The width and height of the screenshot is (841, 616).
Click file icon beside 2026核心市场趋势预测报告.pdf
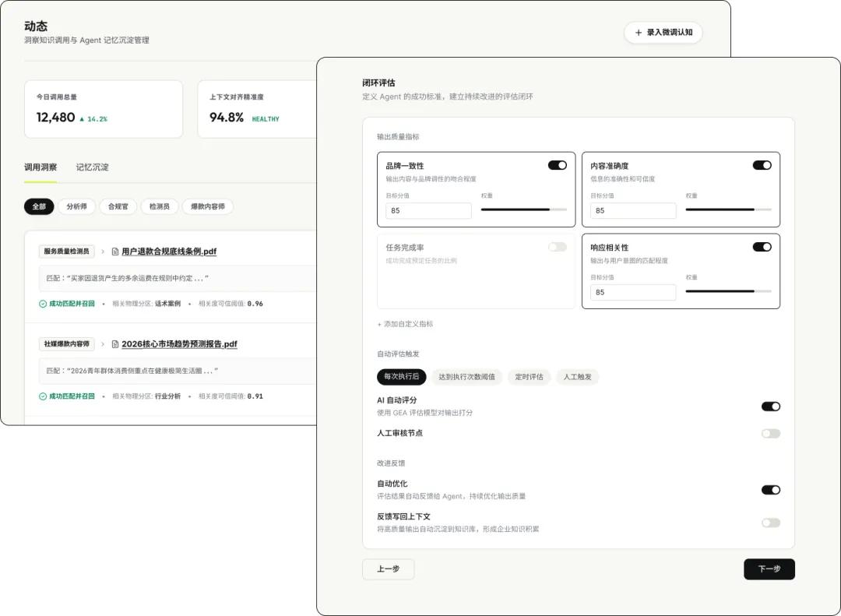114,344
